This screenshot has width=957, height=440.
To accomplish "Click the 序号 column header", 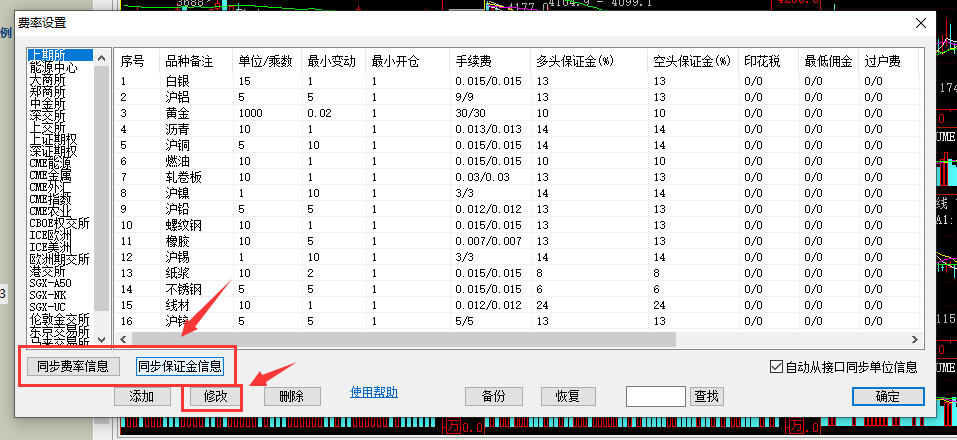I will click(x=137, y=61).
